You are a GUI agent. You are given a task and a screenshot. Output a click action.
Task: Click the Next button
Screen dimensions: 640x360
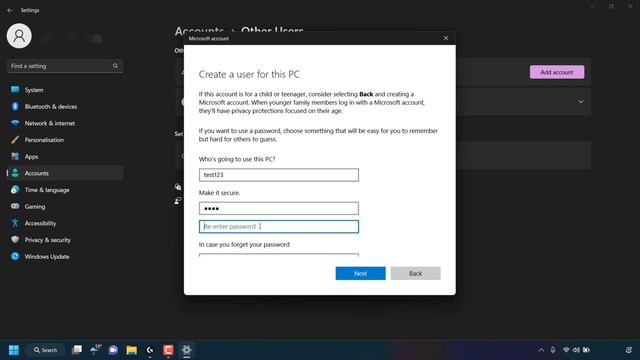(x=360, y=273)
